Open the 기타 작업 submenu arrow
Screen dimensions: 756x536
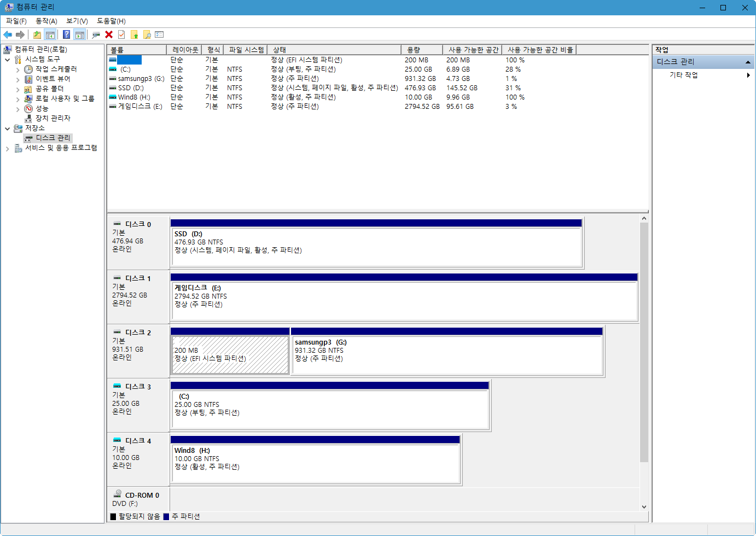748,75
